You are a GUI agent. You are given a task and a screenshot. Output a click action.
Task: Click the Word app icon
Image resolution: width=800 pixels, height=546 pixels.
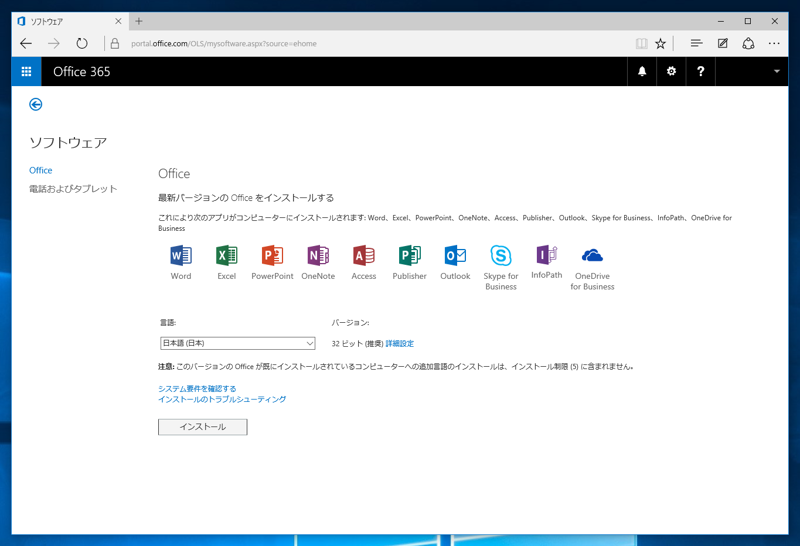181,255
